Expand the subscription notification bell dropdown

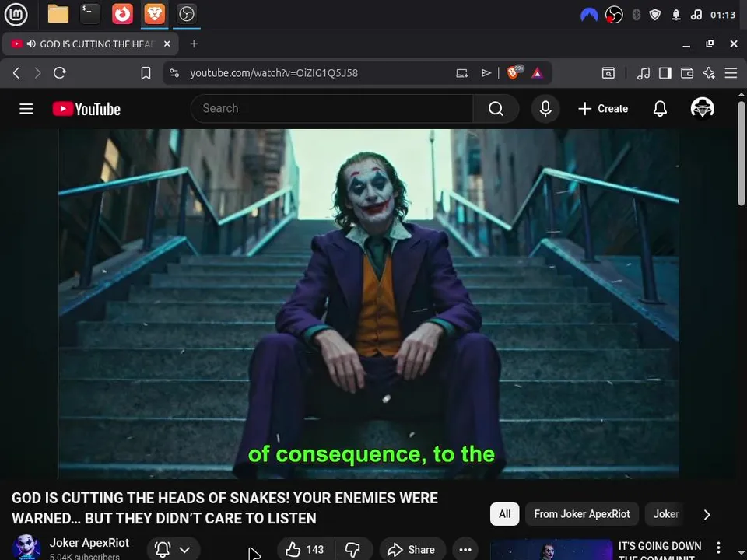174,550
